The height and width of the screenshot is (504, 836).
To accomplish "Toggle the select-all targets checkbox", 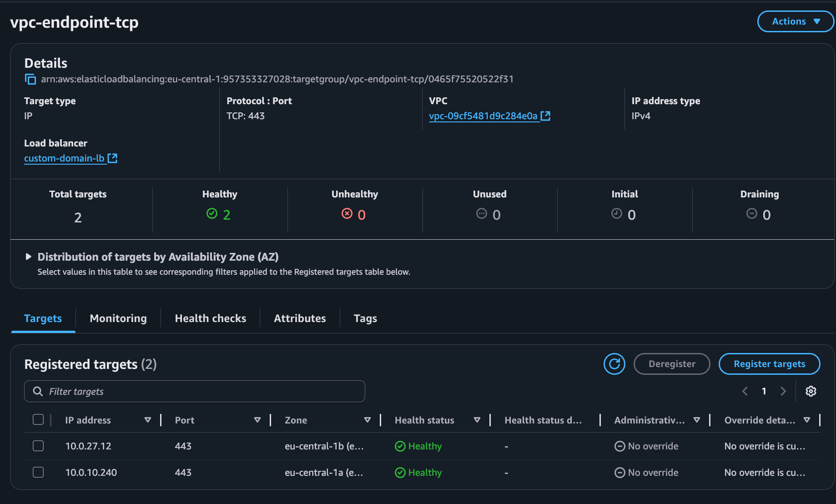I will pos(38,419).
